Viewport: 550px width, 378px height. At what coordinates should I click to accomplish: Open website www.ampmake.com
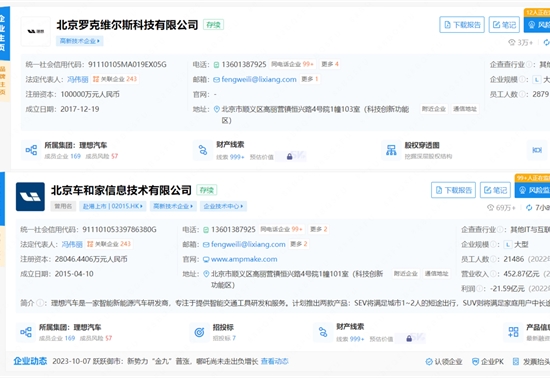(x=244, y=259)
